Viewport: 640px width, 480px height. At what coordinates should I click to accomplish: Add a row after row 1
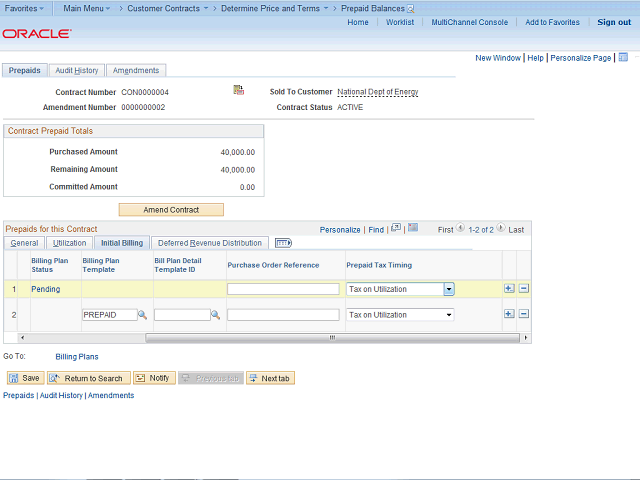pos(509,289)
